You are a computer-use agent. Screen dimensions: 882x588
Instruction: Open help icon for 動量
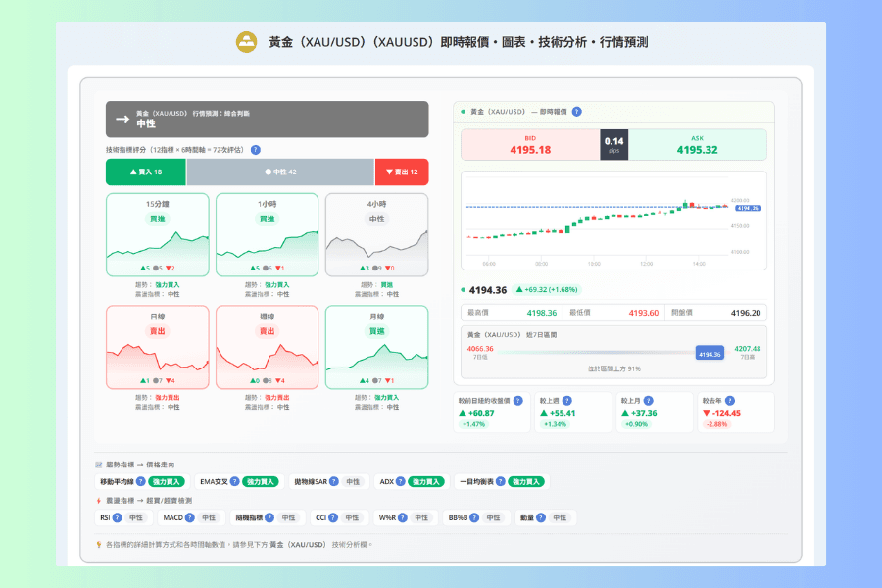541,517
